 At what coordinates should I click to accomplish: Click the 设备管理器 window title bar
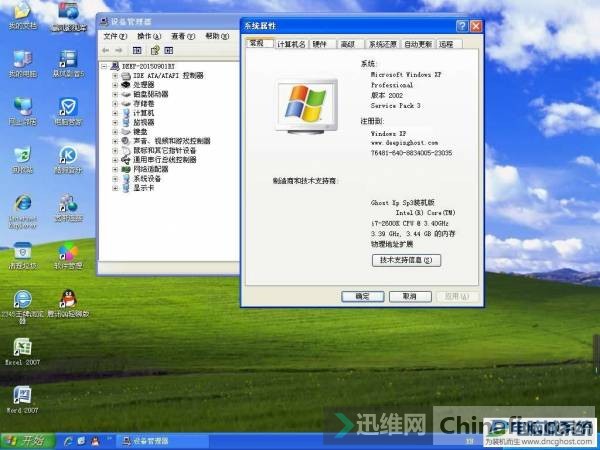(168, 21)
